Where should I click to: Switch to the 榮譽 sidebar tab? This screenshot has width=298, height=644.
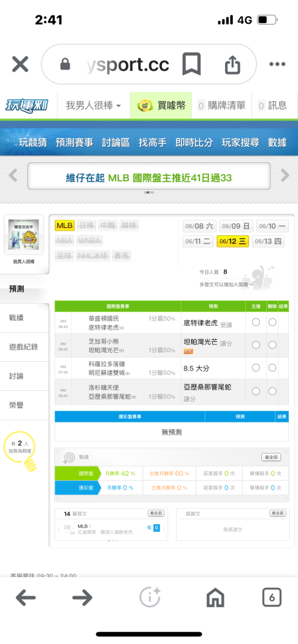25,405
